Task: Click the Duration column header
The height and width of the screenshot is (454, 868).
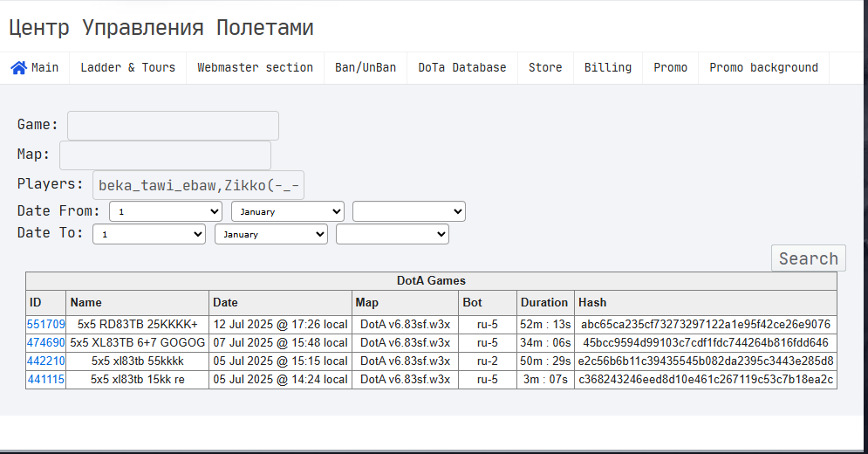Action: (x=544, y=303)
